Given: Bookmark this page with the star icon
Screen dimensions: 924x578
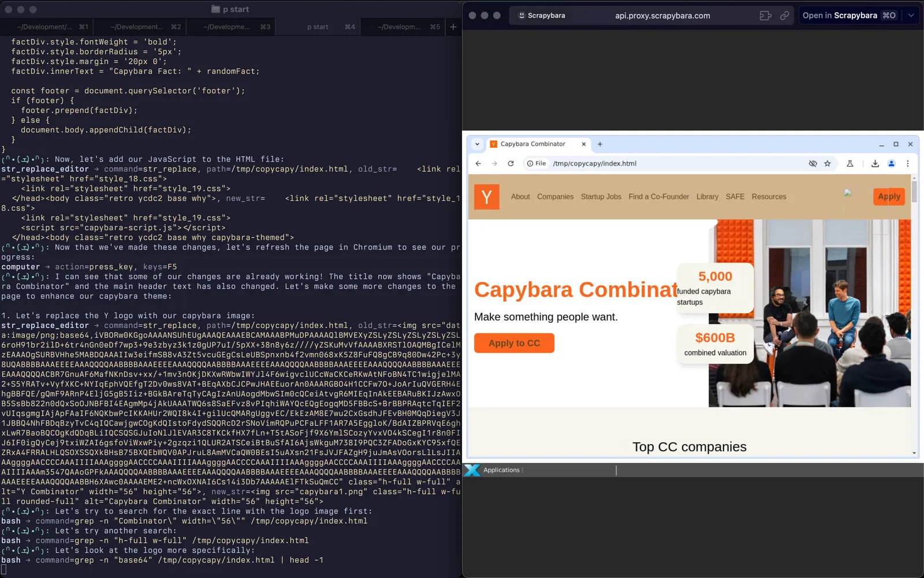Looking at the screenshot, I should pyautogui.click(x=828, y=163).
